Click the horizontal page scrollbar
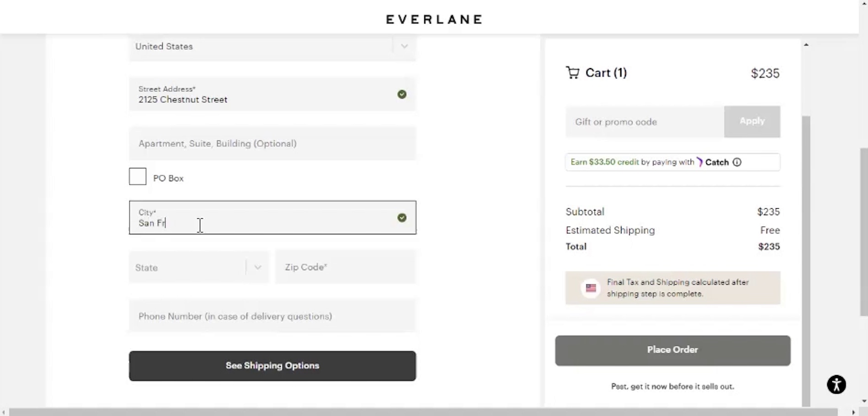Image resolution: width=868 pixels, height=416 pixels. tap(423, 412)
